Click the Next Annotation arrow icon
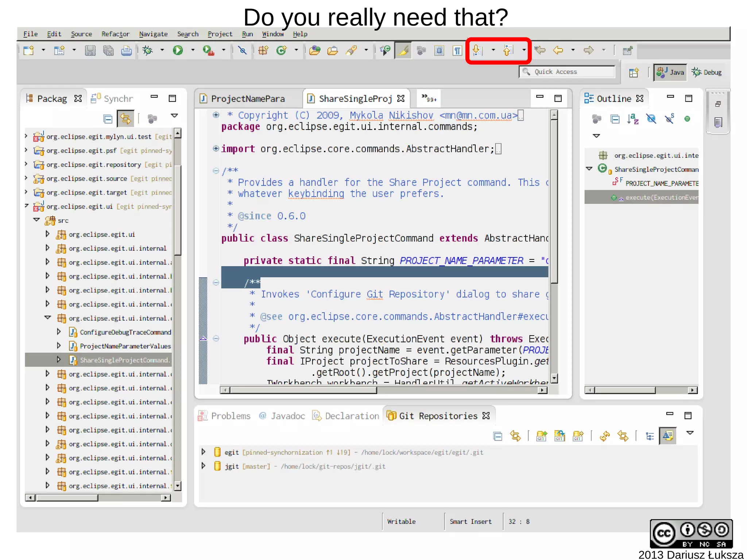Viewport: 747px width, 560px height. click(x=477, y=50)
